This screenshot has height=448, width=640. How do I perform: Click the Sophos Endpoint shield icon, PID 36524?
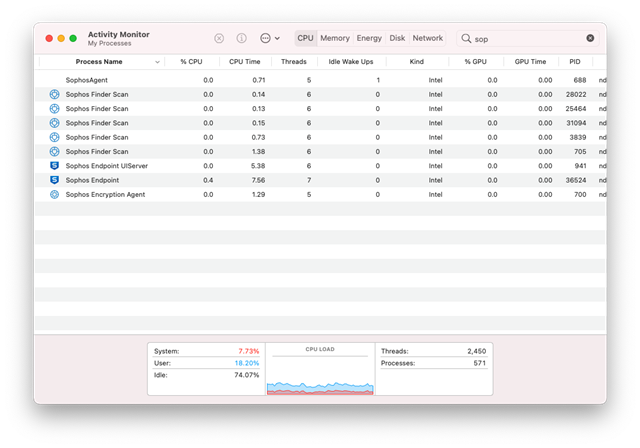[x=54, y=180]
